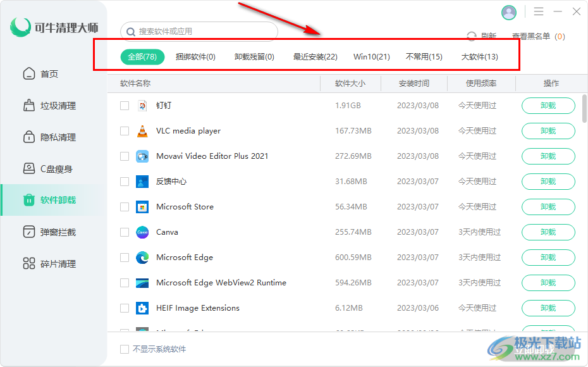Click the 1.91GB size of 钉钉
Screen dimensions: 588x367
point(348,106)
